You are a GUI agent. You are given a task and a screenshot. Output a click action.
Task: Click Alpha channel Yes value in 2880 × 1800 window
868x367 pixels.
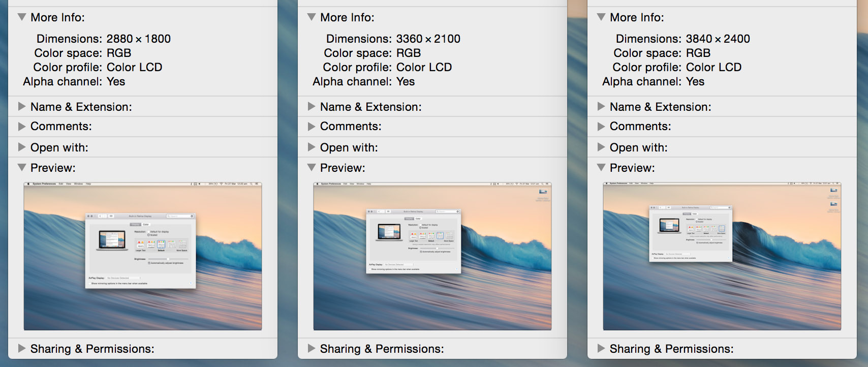tap(116, 81)
